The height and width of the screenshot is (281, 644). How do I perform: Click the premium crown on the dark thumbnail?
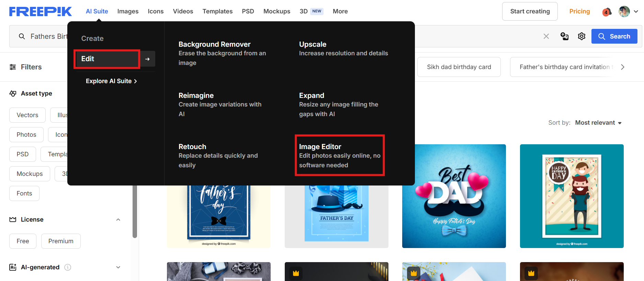click(x=296, y=273)
